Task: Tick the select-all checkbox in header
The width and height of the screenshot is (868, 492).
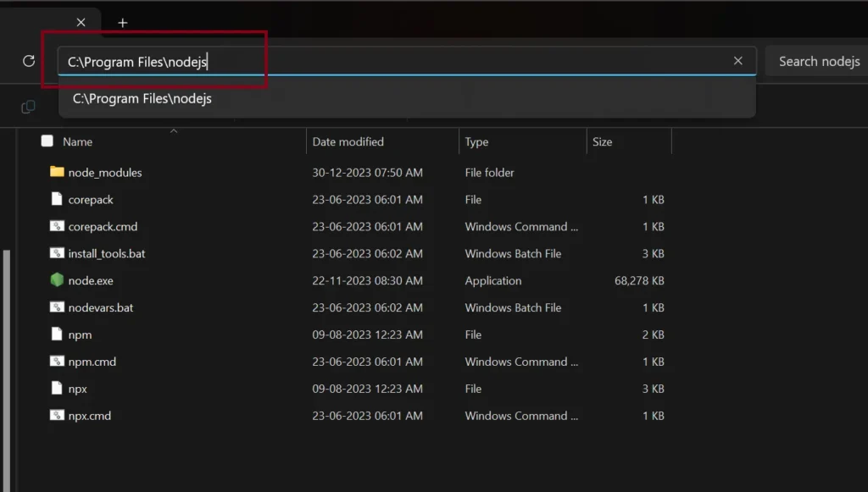Action: coord(47,141)
